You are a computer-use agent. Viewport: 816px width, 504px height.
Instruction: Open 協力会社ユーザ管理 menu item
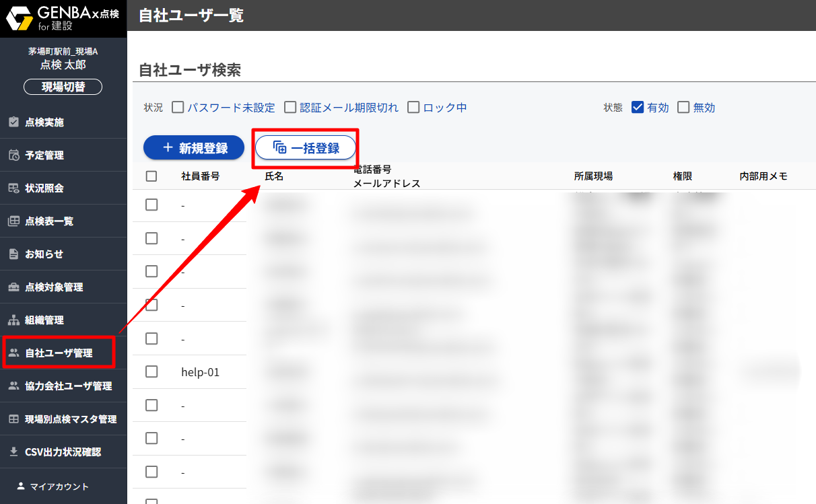pos(68,386)
